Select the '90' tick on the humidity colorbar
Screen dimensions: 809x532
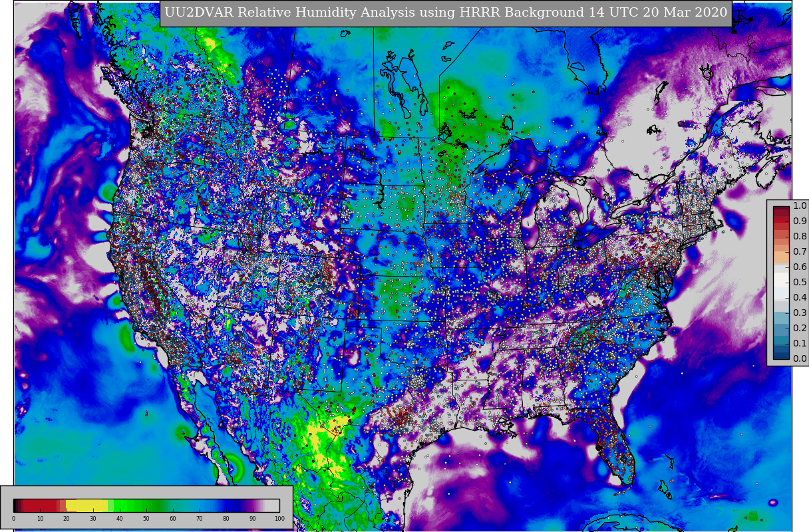pyautogui.click(x=252, y=518)
